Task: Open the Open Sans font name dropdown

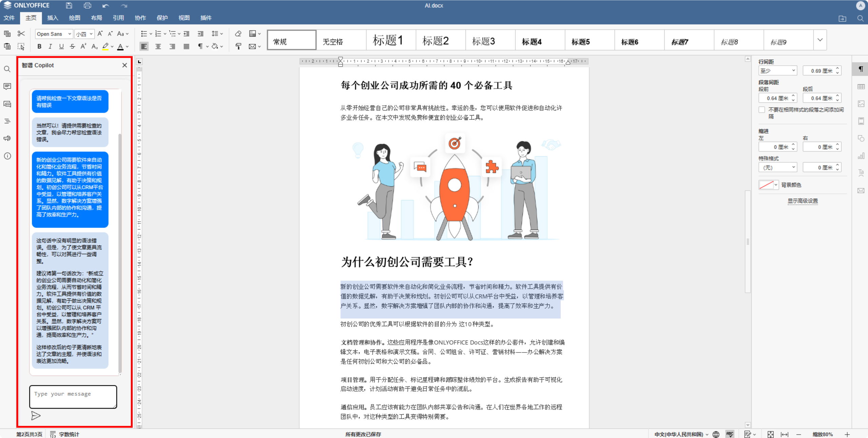Action: pyautogui.click(x=70, y=34)
